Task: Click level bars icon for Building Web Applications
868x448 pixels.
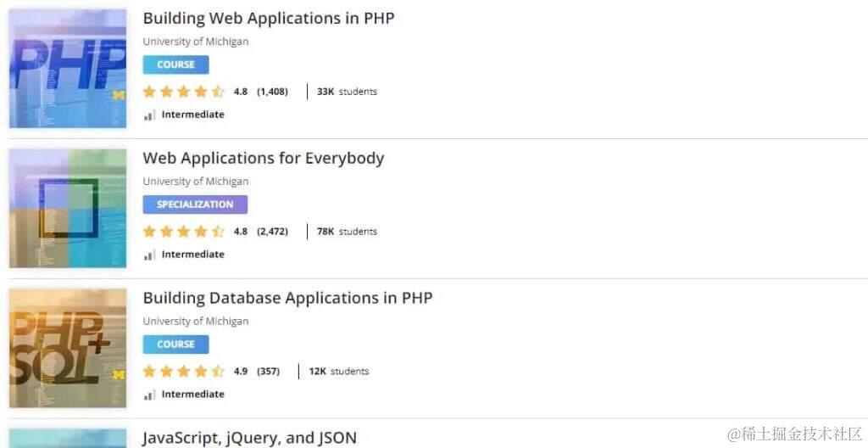Action: point(149,115)
